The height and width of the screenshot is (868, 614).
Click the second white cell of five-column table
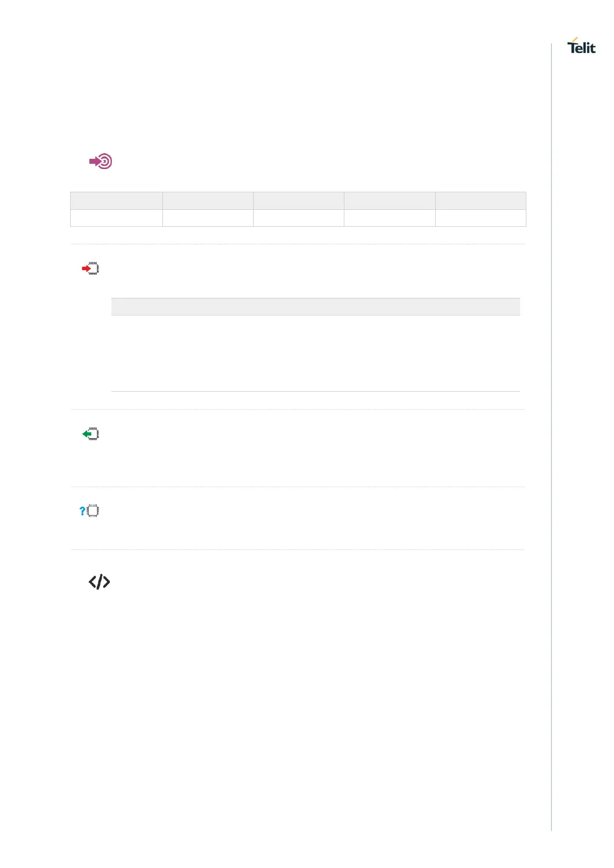tap(208, 218)
